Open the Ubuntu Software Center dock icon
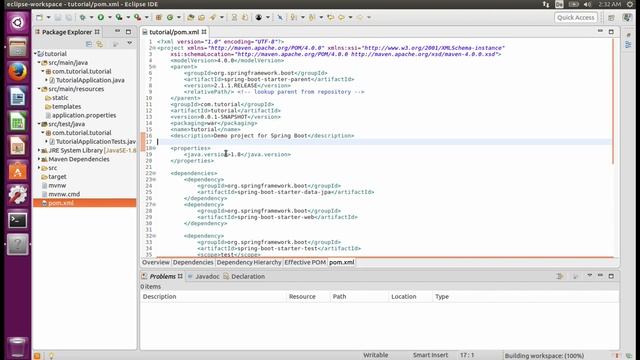This screenshot has height=360, width=640. click(x=18, y=171)
